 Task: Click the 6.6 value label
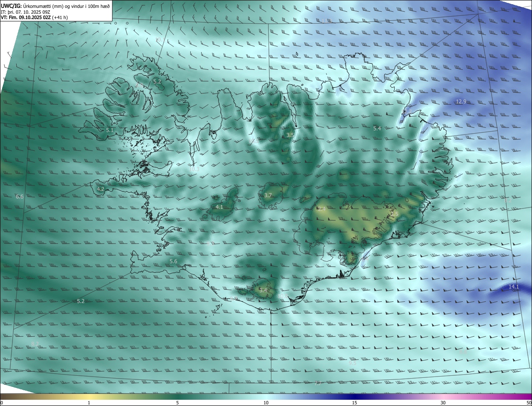tap(20, 196)
